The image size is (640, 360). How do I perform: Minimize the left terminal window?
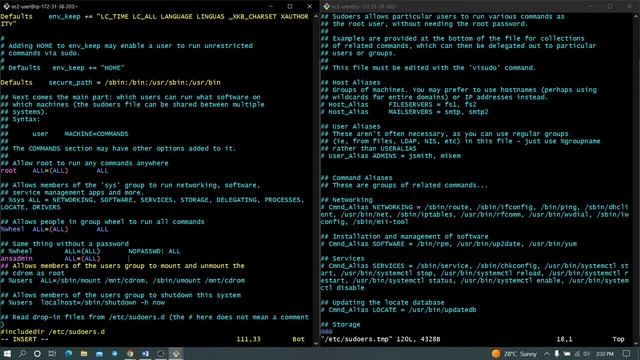[271, 6]
